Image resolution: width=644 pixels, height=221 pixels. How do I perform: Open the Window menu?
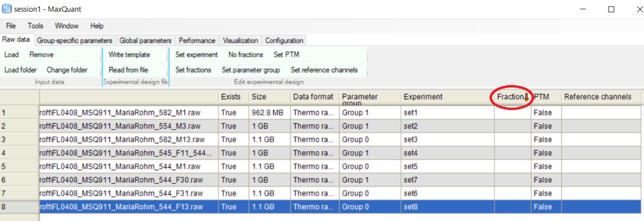point(67,26)
